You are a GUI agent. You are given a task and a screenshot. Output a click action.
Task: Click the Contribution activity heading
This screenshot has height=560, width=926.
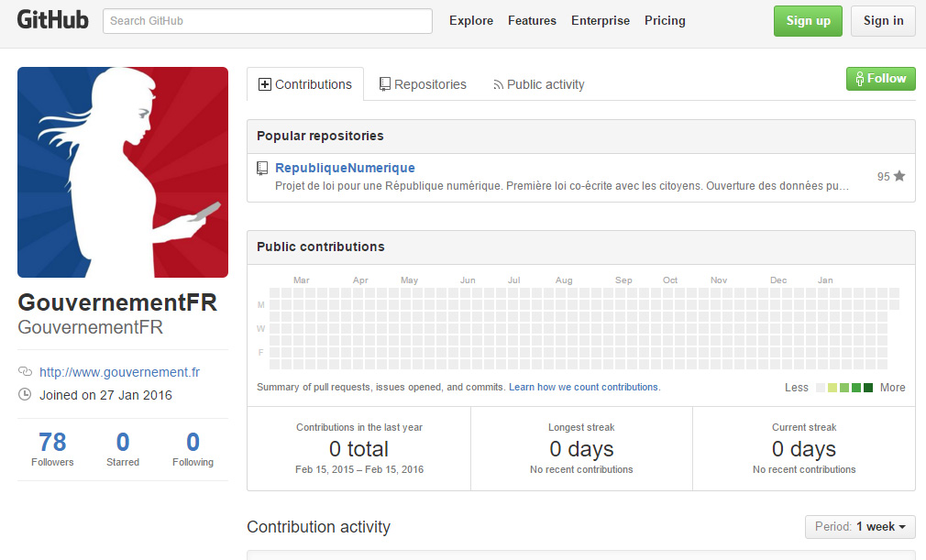(x=318, y=526)
